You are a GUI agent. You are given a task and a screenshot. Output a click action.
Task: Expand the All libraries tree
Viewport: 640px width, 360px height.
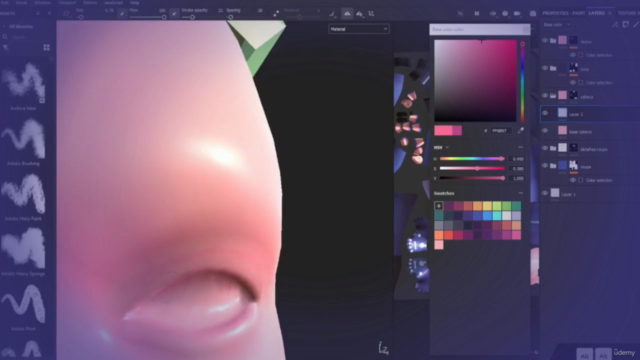click(4, 27)
